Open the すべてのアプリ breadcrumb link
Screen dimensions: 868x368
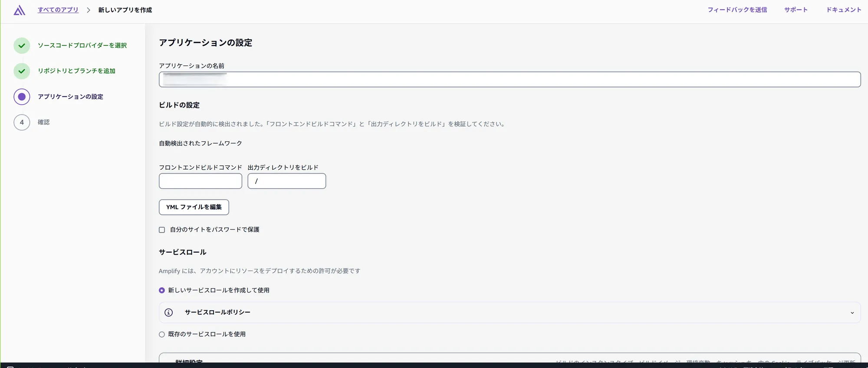click(58, 10)
